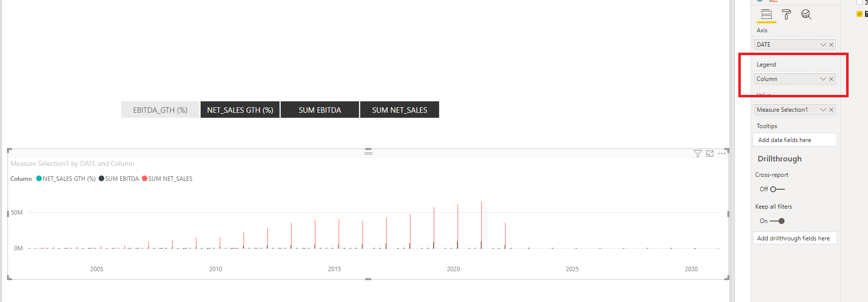Image resolution: width=868 pixels, height=302 pixels.
Task: Click the 50M label on the y-axis
Action: coord(17,213)
